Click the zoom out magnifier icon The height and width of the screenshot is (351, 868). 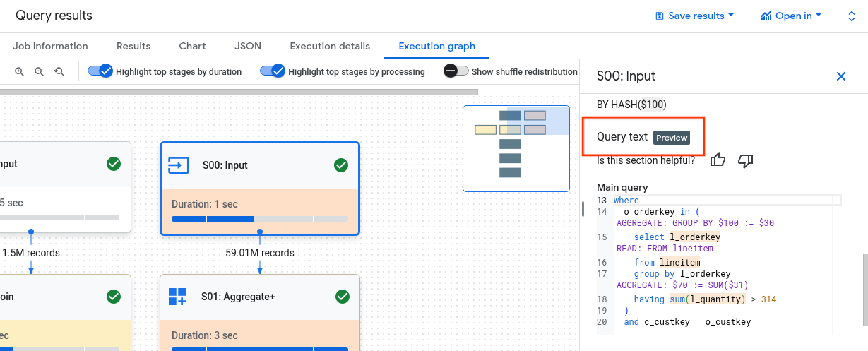pos(40,71)
